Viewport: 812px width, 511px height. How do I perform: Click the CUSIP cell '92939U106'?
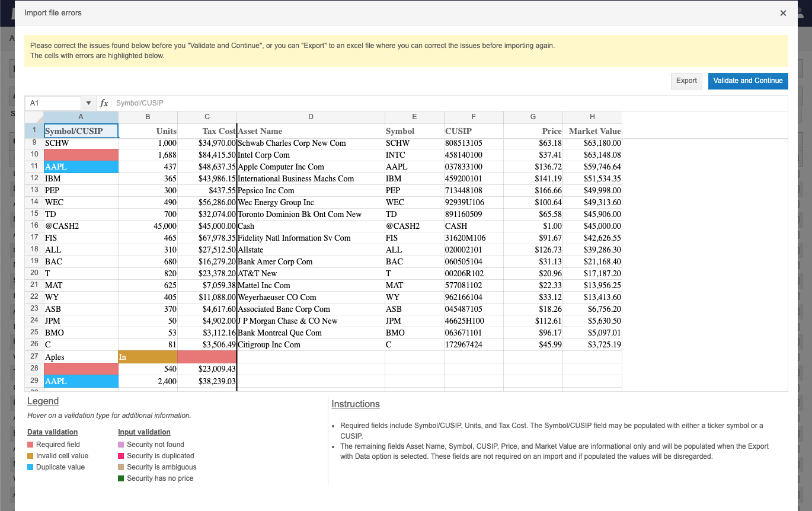point(474,202)
